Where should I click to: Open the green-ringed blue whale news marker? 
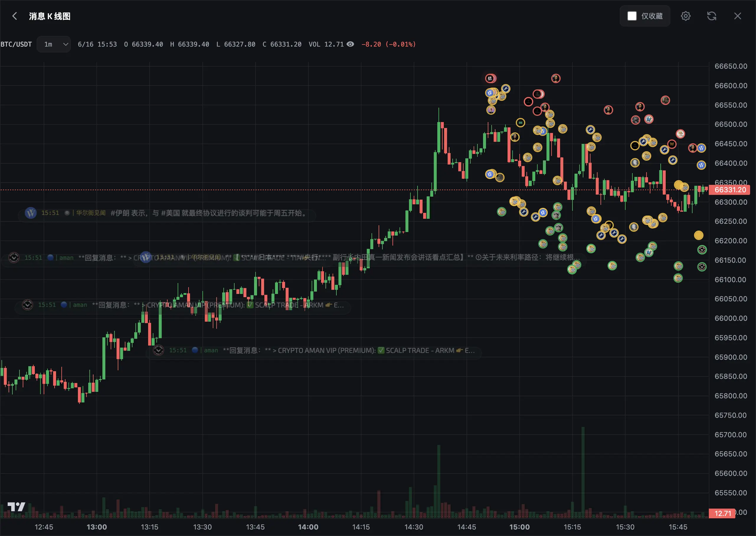(649, 252)
